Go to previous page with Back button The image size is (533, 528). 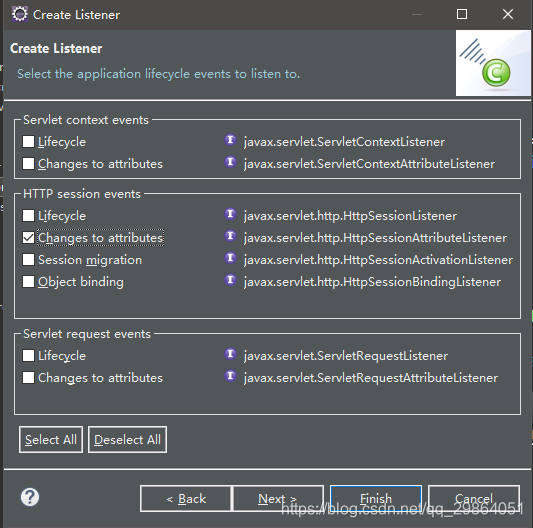point(186,499)
